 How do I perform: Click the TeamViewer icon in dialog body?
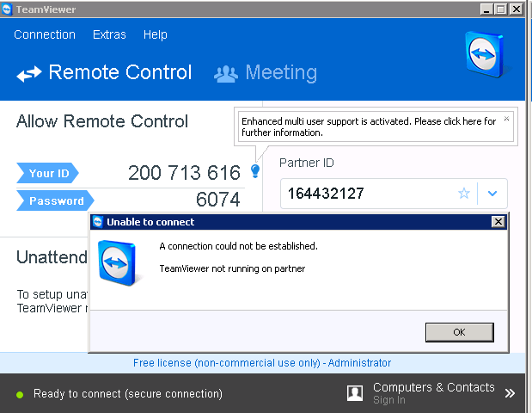click(117, 262)
